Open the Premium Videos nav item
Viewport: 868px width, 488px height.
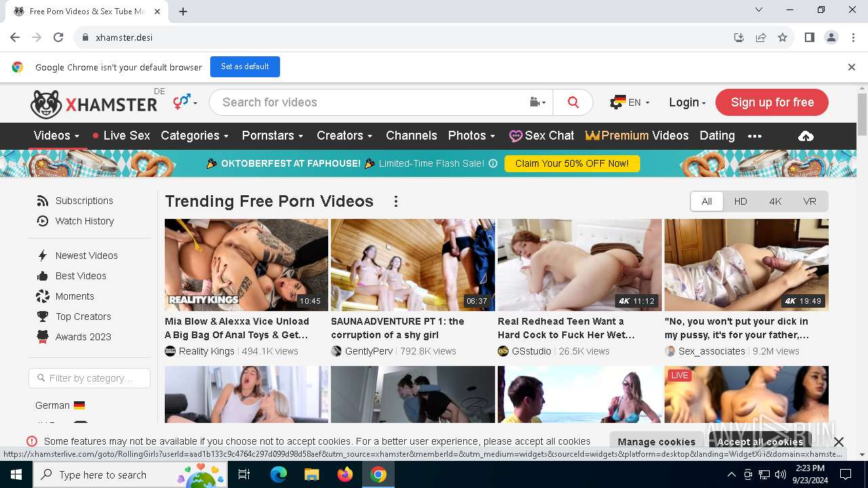[x=637, y=136]
